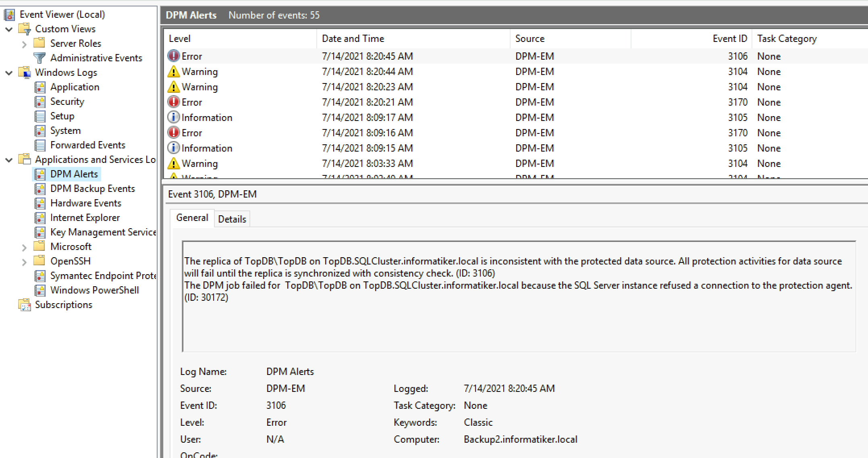Screen dimensions: 868x458
Task: Expand the Microsoft folder node
Action: pos(24,247)
